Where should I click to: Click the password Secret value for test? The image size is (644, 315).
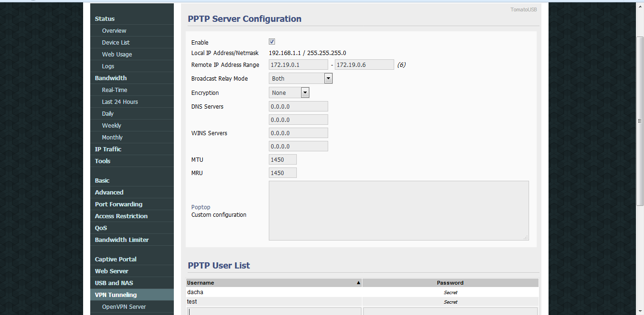[x=450, y=302]
